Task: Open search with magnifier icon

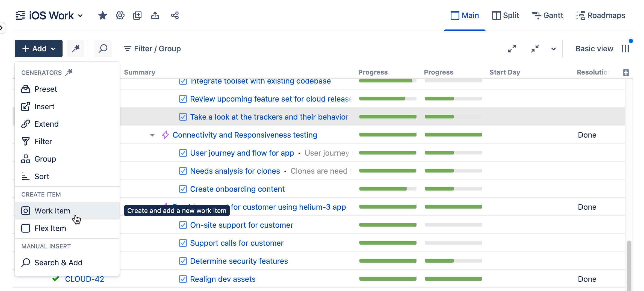Action: tap(103, 49)
